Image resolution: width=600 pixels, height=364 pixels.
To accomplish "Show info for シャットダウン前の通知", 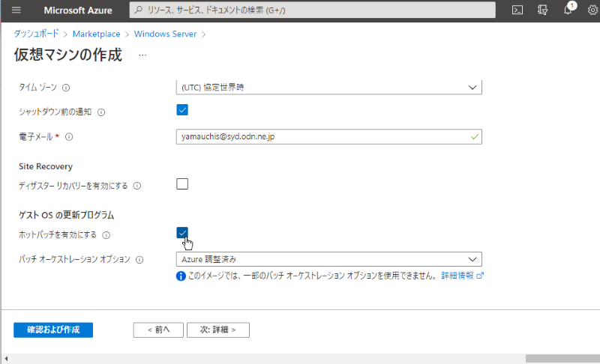I will coord(101,112).
